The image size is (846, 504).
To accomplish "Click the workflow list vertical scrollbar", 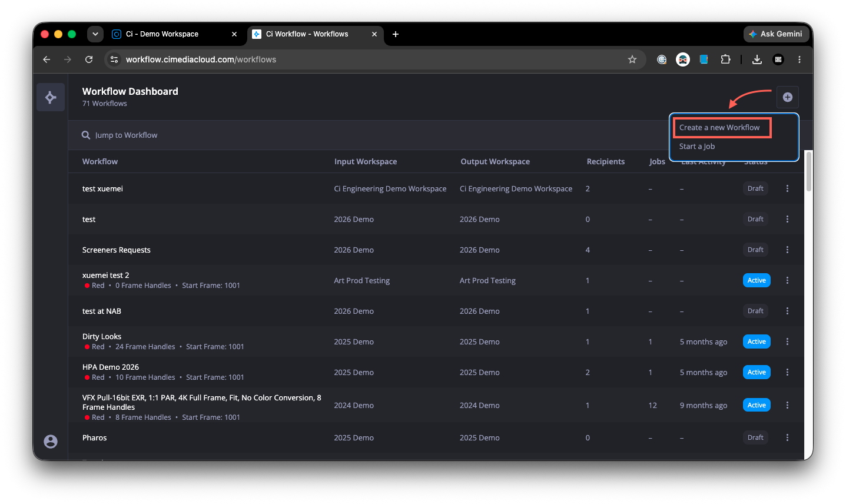I will [809, 171].
